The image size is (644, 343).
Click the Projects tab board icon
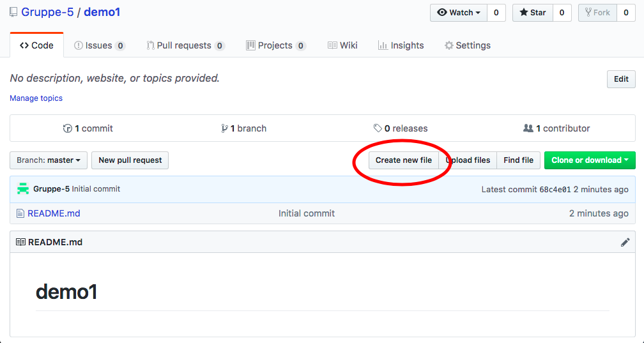250,45
